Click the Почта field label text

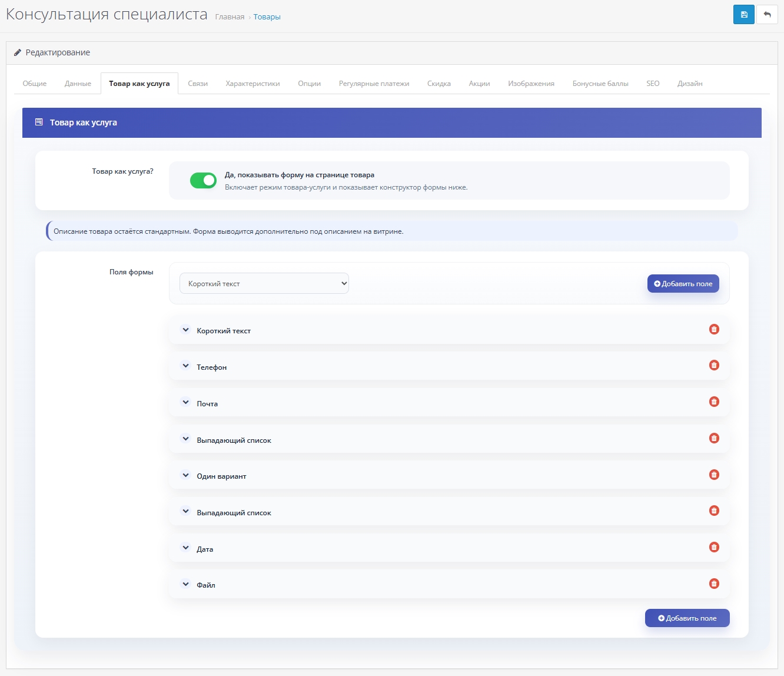pyautogui.click(x=207, y=404)
